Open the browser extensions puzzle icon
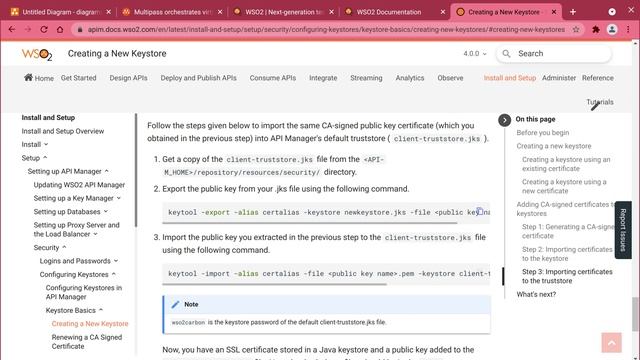Image resolution: width=640 pixels, height=360 pixels. [x=596, y=29]
